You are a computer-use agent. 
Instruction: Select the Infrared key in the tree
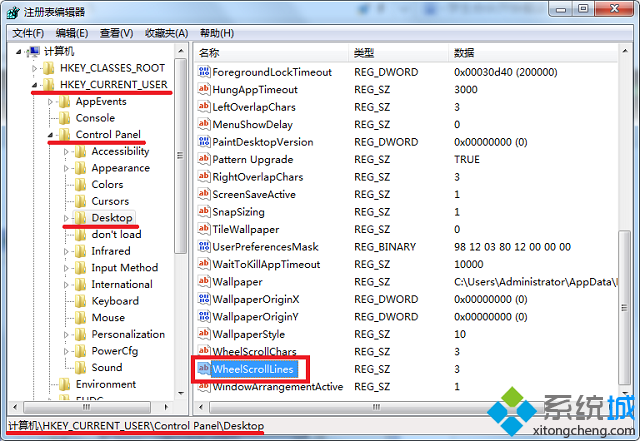(111, 251)
